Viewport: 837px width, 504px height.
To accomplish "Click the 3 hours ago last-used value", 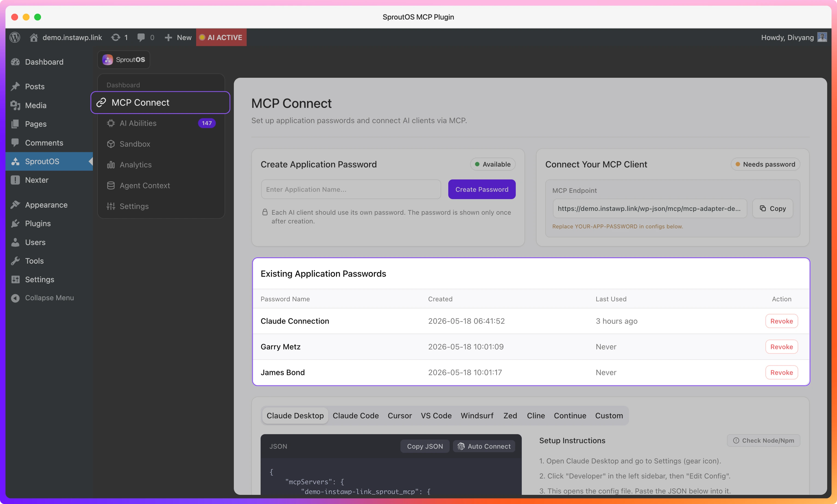I will [616, 321].
